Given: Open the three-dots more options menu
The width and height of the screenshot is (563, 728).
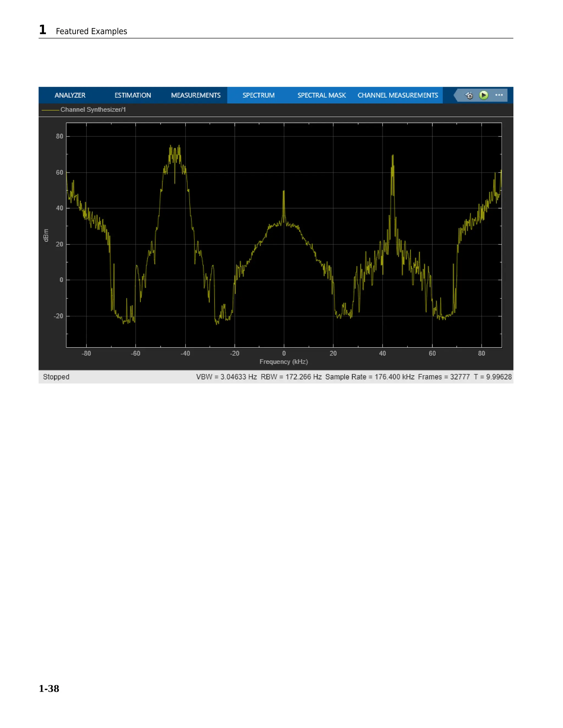Looking at the screenshot, I should click(x=499, y=95).
